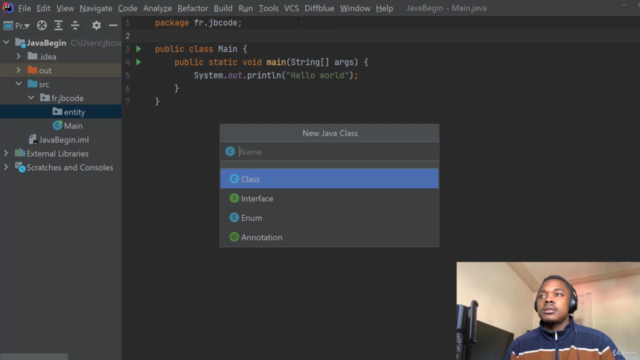Collapse the src folder
Viewport: 640px width, 360px height.
click(x=19, y=84)
